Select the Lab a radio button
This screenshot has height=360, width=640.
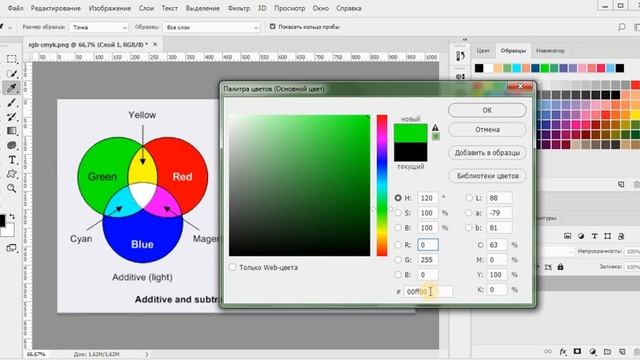click(469, 213)
